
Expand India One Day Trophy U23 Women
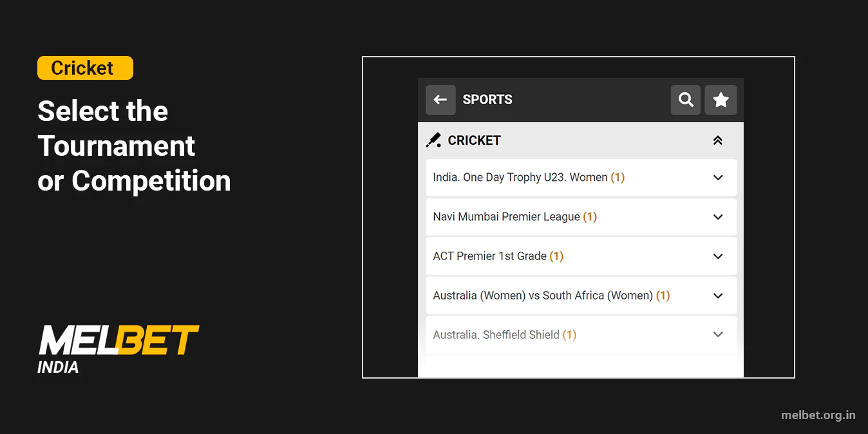click(718, 177)
